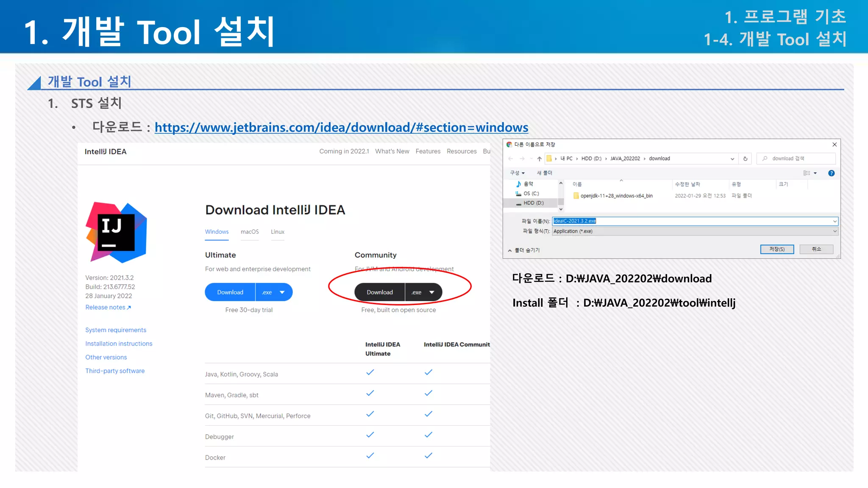Open Resources menu item
Screen dimensions: 868x488
pos(462,151)
